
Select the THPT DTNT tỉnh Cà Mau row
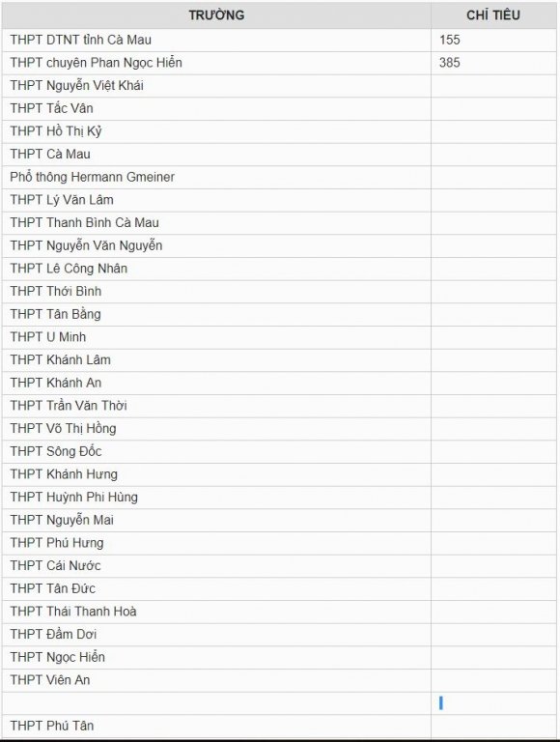pyautogui.click(x=279, y=41)
